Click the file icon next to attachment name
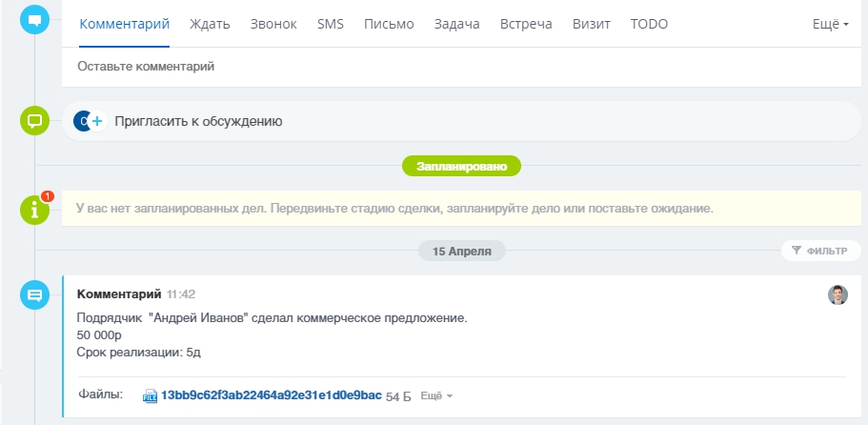The width and height of the screenshot is (868, 425). [150, 395]
